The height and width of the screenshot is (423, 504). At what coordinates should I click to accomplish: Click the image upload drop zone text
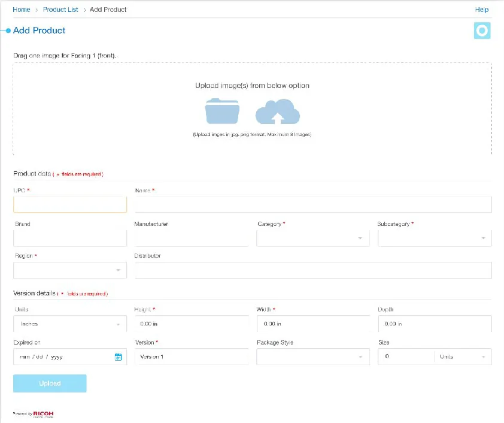pyautogui.click(x=252, y=86)
